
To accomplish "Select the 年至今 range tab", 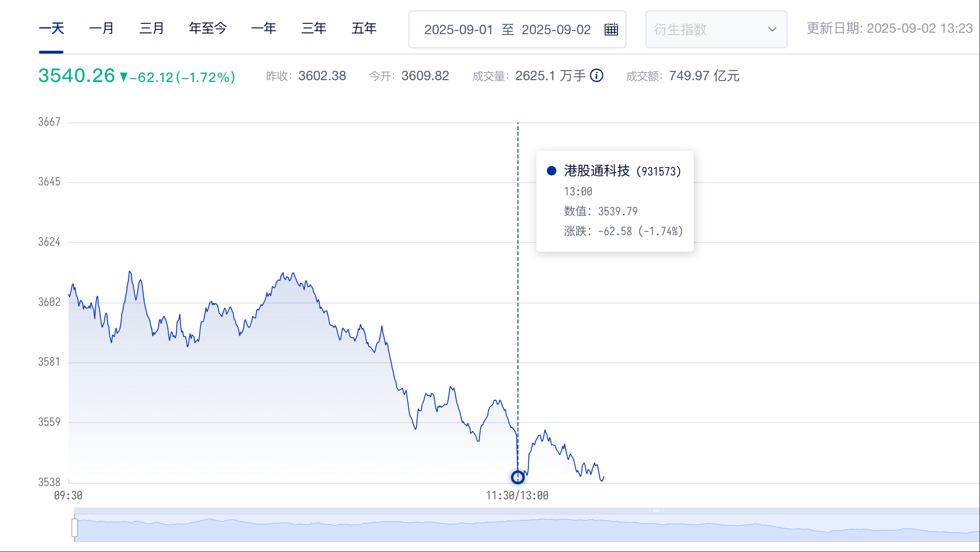I will pos(208,28).
